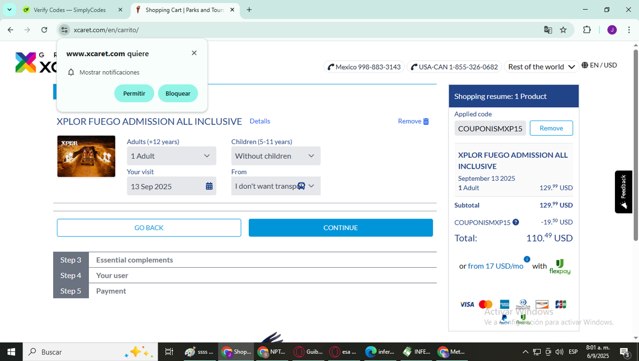
Task: Click the address bar URL
Action: coord(106,30)
